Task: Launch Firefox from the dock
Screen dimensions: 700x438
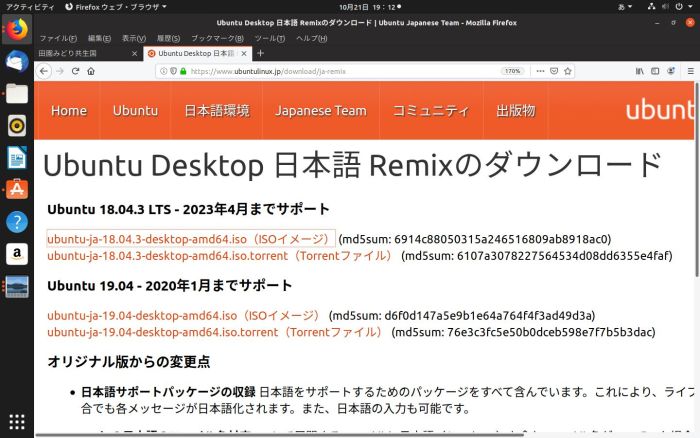Action: pos(17,29)
